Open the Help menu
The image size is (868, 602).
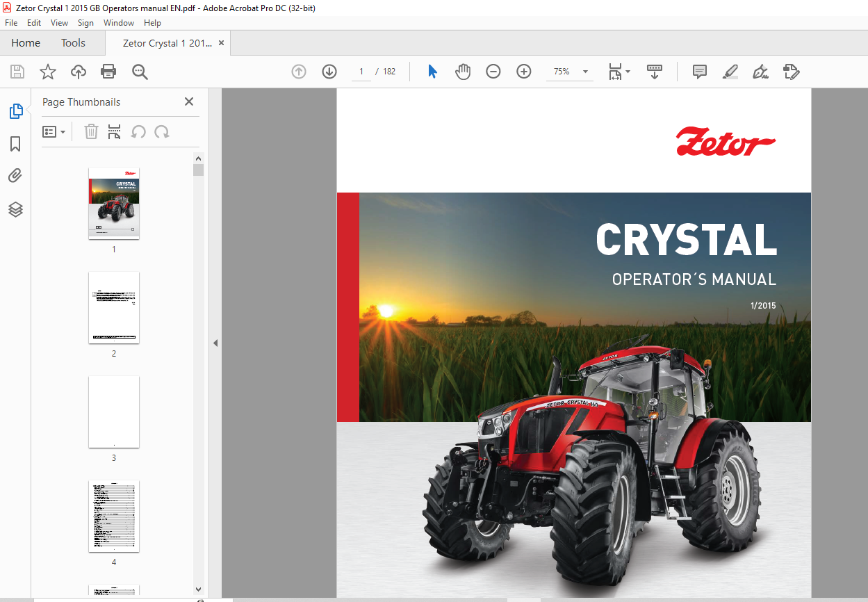(x=152, y=23)
